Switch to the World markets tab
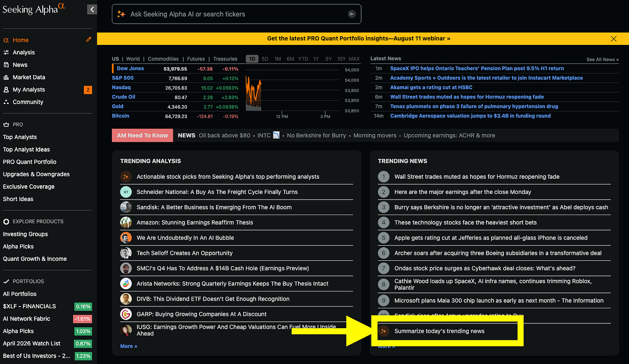This screenshot has width=629, height=364. pyautogui.click(x=133, y=59)
